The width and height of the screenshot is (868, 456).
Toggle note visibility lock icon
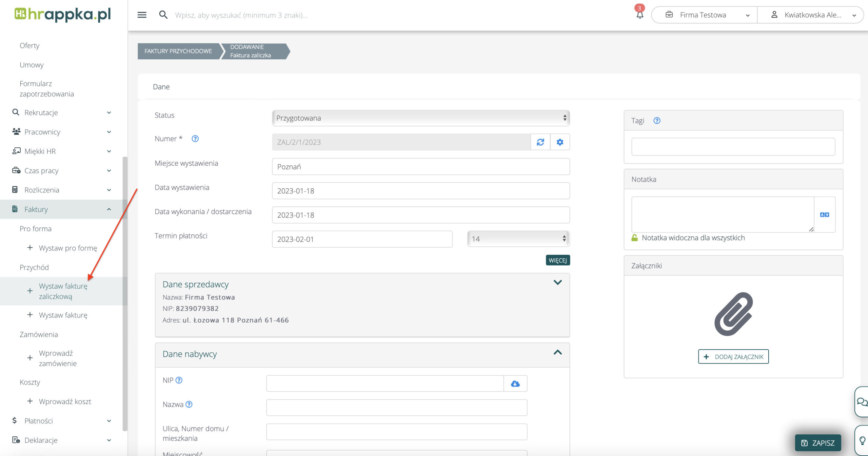point(634,238)
